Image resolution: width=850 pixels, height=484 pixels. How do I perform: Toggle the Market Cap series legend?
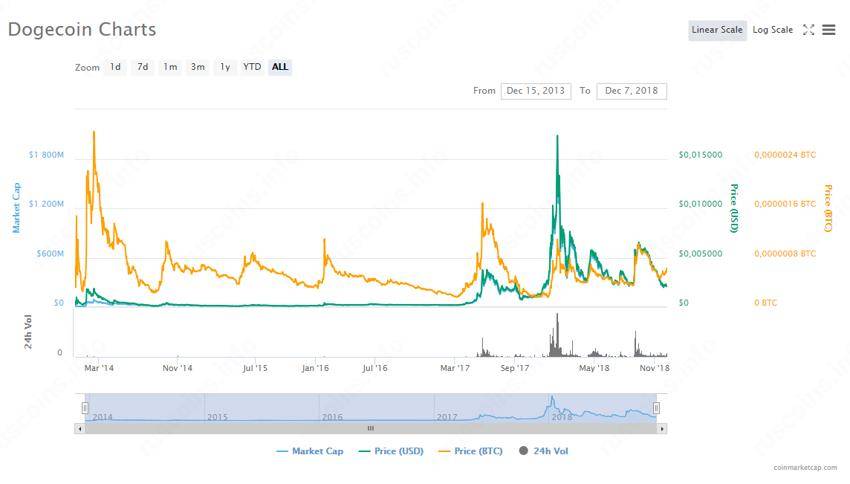(309, 451)
